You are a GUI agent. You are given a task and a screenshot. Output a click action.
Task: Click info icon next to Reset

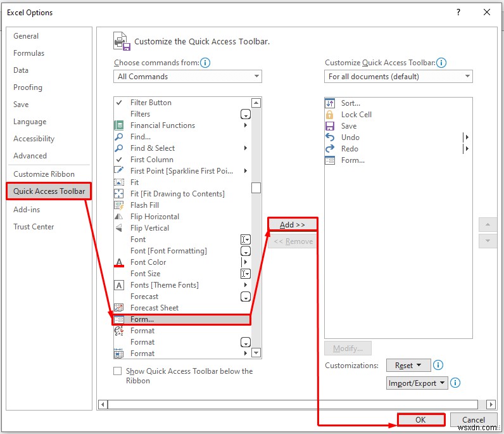(x=438, y=365)
